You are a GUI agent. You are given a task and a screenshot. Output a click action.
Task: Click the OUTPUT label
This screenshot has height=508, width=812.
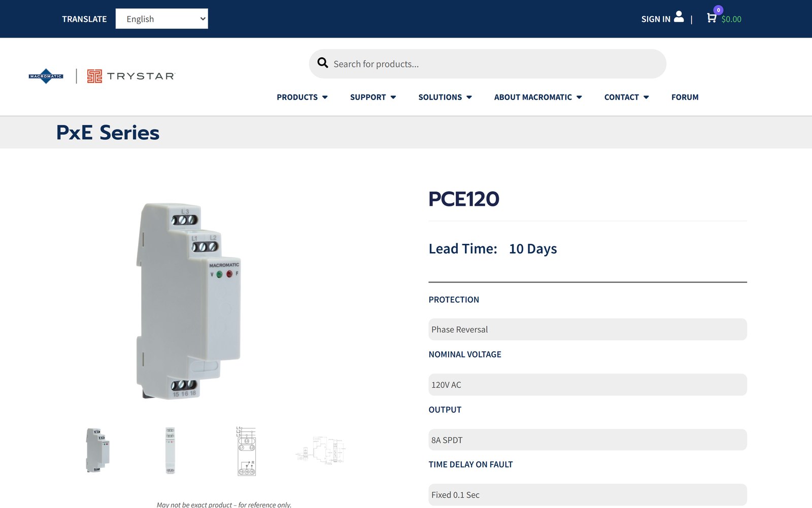(445, 410)
